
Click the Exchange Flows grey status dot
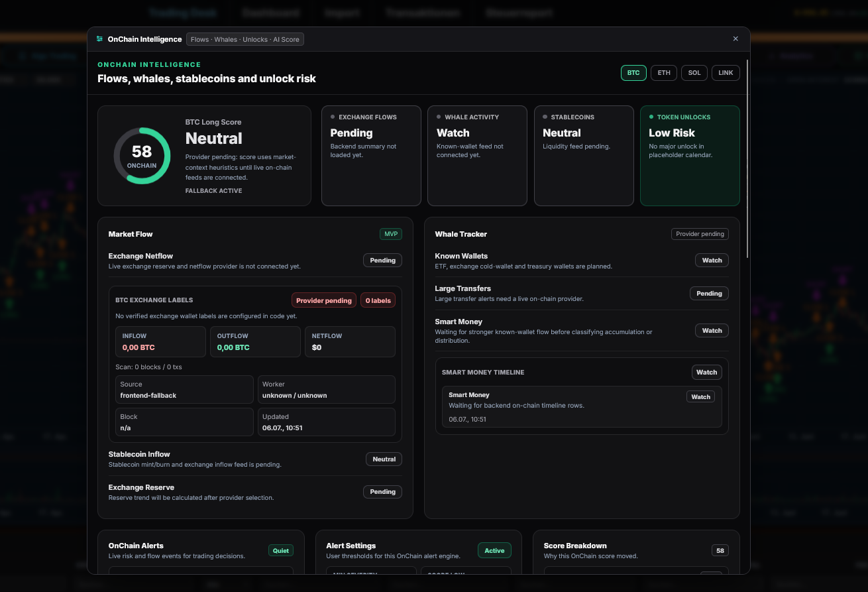click(333, 117)
